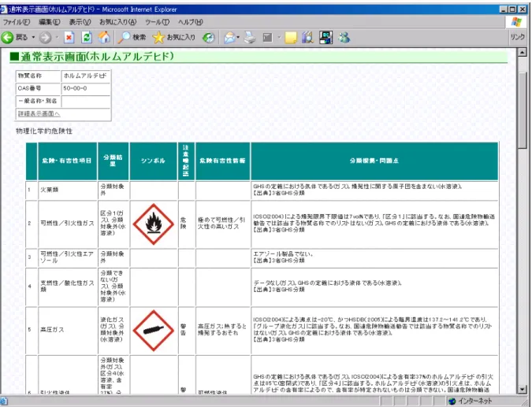The height and width of the screenshot is (407, 532).
Task: Click the Refresh page icon
Action: (x=87, y=38)
